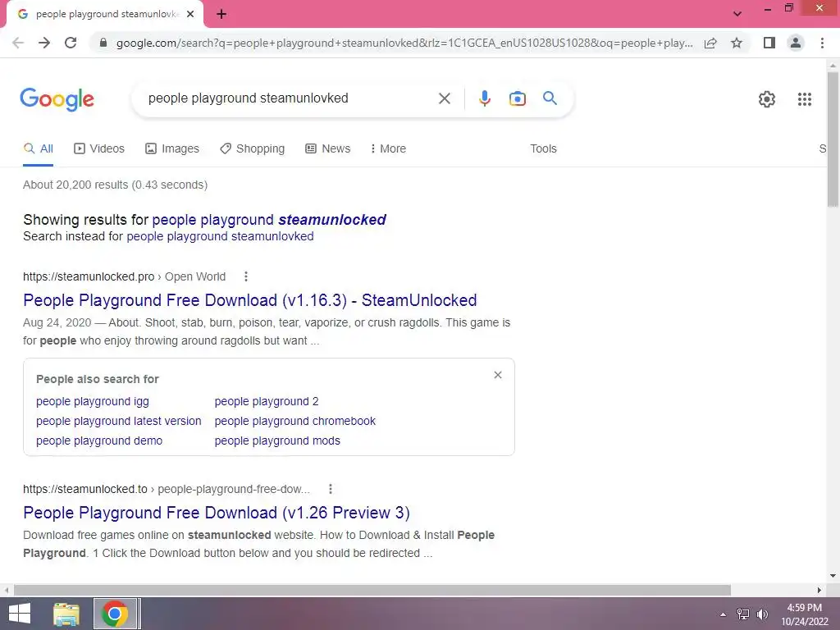Click the share page icon in address bar
This screenshot has height=630, width=840.
(710, 43)
